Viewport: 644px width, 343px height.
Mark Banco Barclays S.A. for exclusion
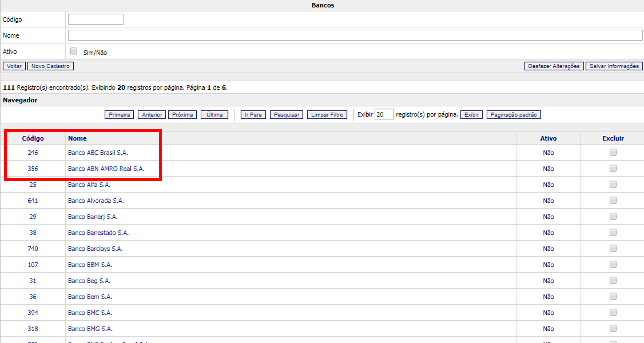pyautogui.click(x=613, y=249)
